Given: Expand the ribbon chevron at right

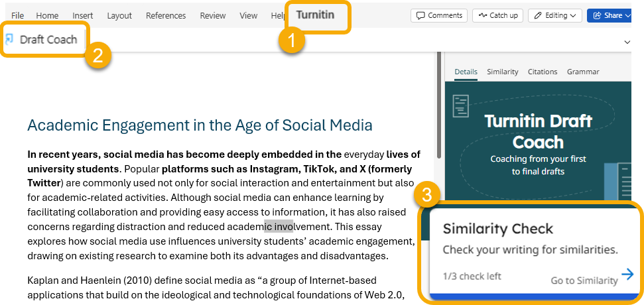Looking at the screenshot, I should point(627,42).
